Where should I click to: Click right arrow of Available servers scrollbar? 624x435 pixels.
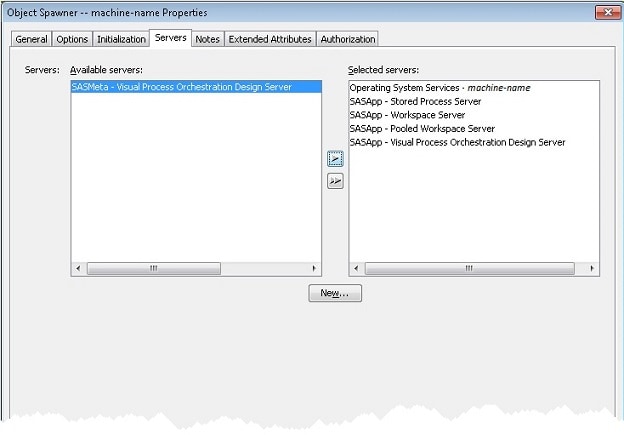point(314,268)
